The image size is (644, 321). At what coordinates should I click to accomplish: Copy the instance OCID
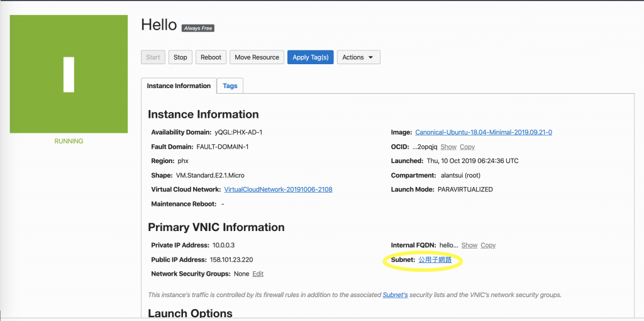click(x=467, y=147)
